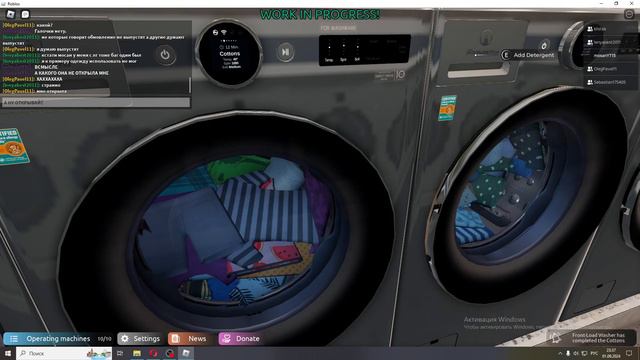Viewport: 640px width, 360px height.
Task: Open Settings from the bottom bar
Action: [140, 338]
